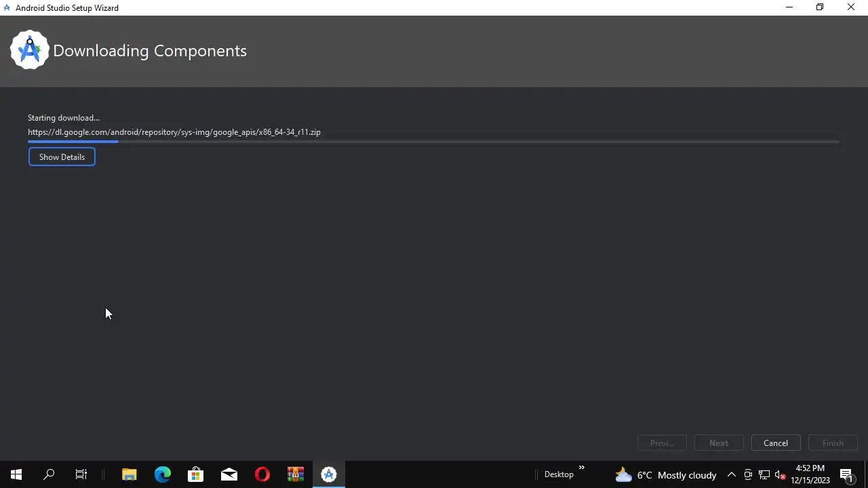Launch Microsoft Edge from taskbar
The image size is (868, 488).
163,474
